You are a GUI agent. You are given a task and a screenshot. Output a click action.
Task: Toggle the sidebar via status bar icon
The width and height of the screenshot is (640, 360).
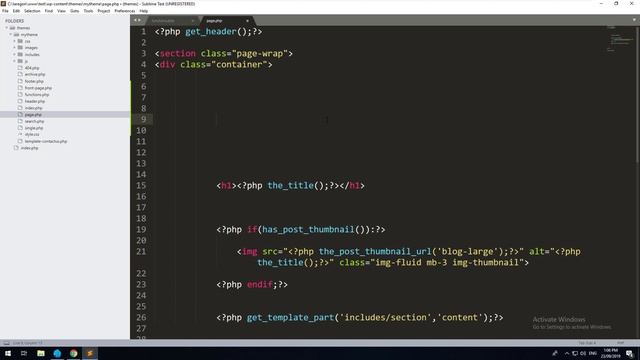tap(6, 343)
